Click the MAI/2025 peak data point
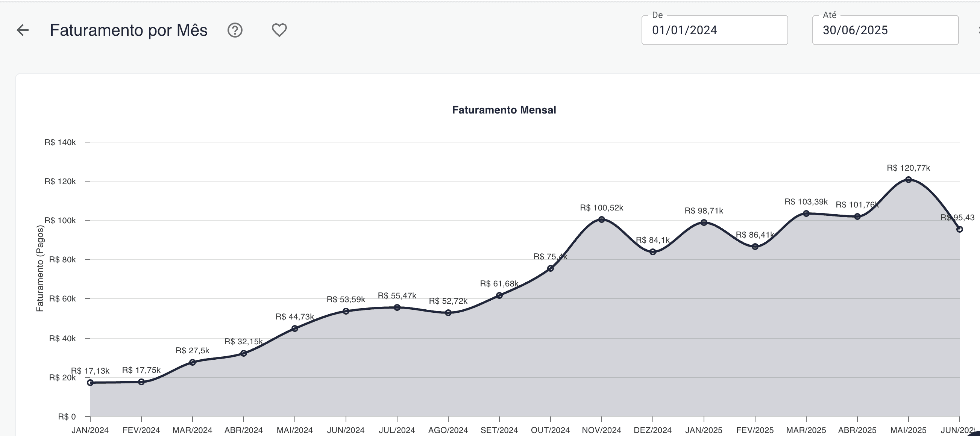 (908, 180)
